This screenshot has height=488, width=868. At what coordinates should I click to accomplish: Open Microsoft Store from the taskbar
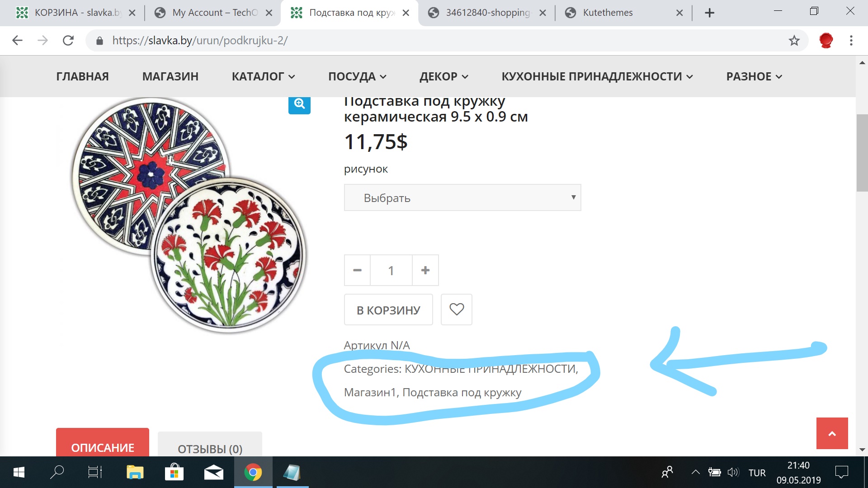[174, 473]
